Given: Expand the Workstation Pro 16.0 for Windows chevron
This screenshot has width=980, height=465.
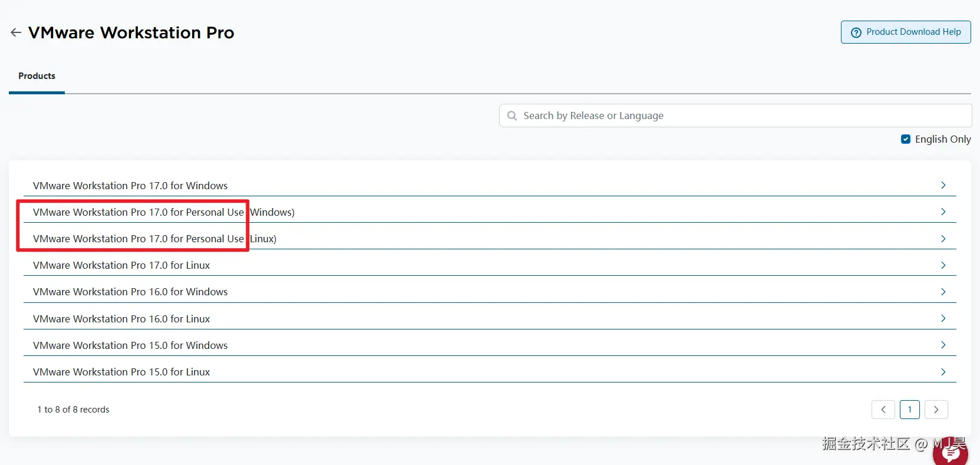Looking at the screenshot, I should [943, 292].
